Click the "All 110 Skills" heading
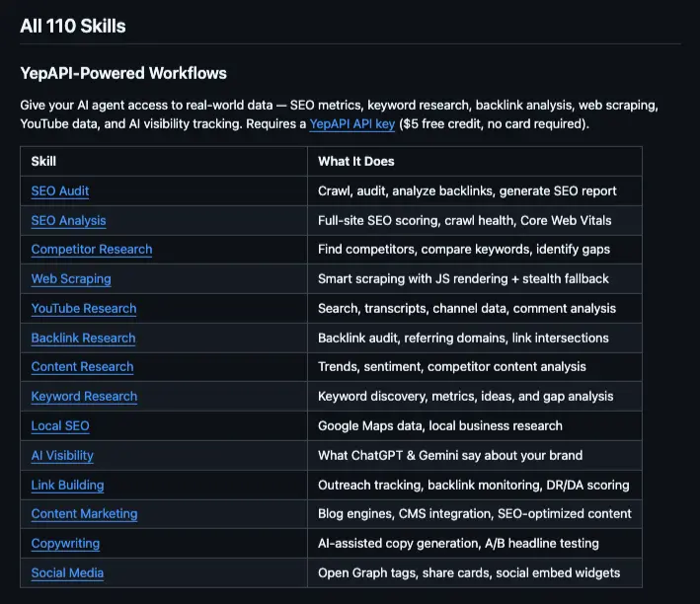This screenshot has height=604, width=700. (x=73, y=26)
